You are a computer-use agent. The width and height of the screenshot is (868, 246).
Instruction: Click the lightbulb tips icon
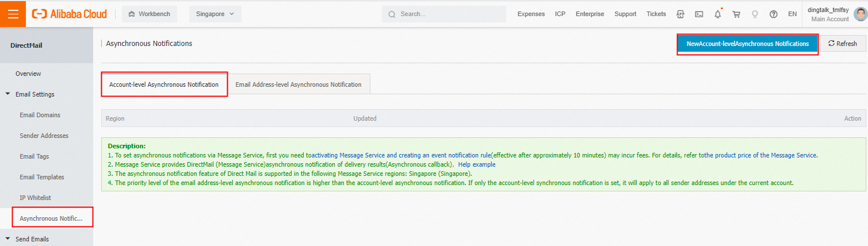pos(755,14)
